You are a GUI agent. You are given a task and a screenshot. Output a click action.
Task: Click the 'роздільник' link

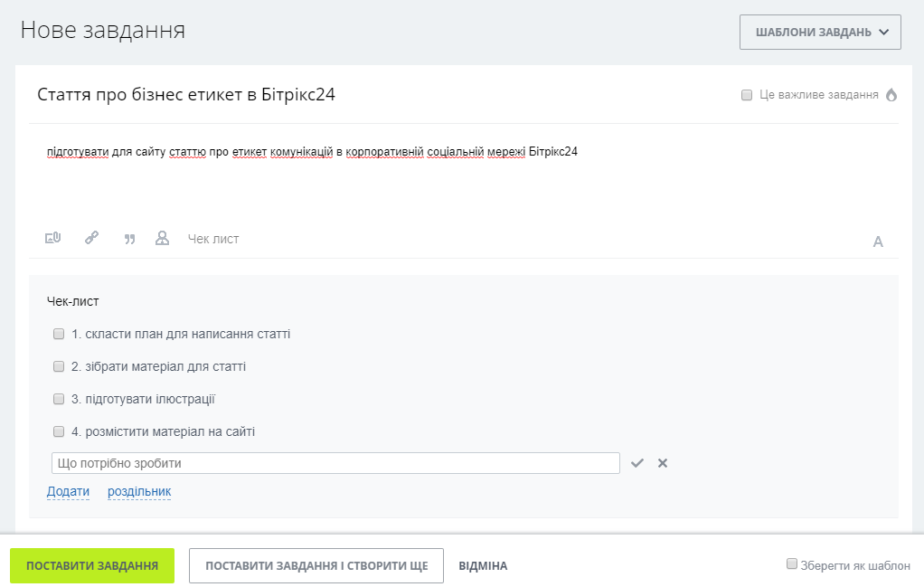point(139,491)
